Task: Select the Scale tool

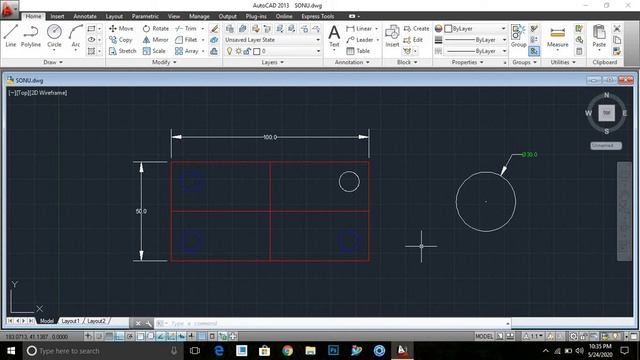Action: (x=154, y=51)
